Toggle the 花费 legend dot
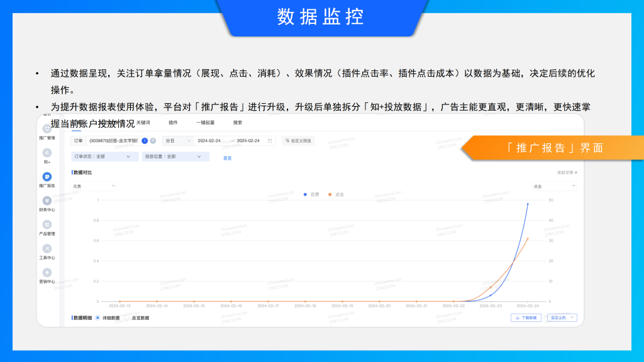644x362 pixels. point(305,195)
